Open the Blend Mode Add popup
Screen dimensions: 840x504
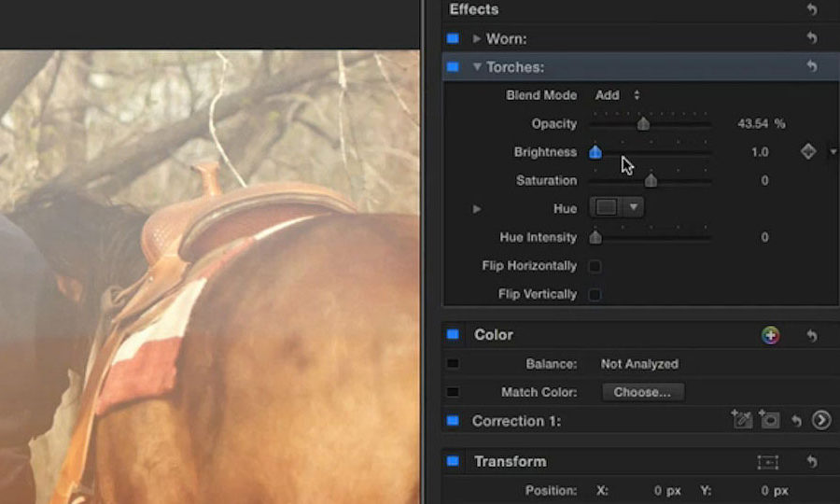click(x=617, y=95)
